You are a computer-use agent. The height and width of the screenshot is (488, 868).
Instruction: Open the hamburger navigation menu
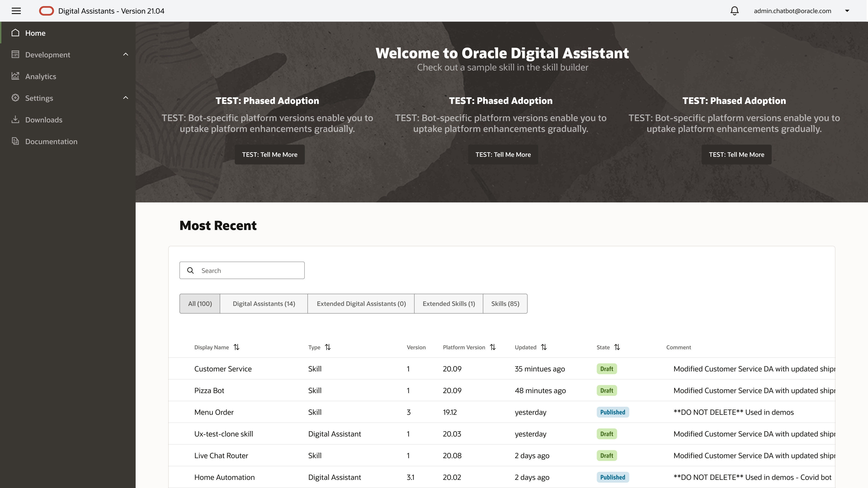coord(16,11)
